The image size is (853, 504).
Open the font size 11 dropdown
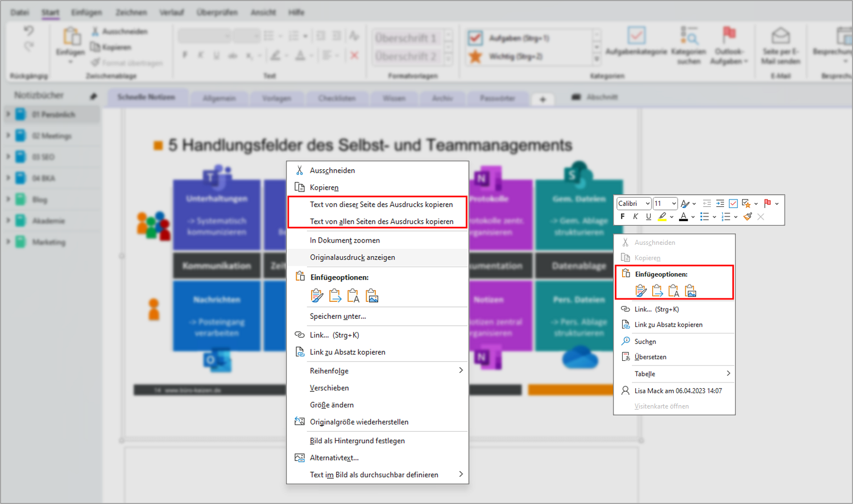tap(665, 203)
